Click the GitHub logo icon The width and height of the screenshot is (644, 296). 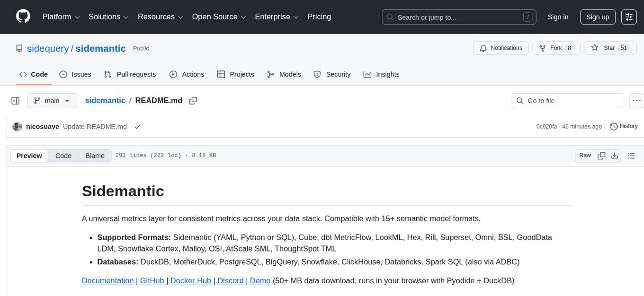click(x=23, y=17)
